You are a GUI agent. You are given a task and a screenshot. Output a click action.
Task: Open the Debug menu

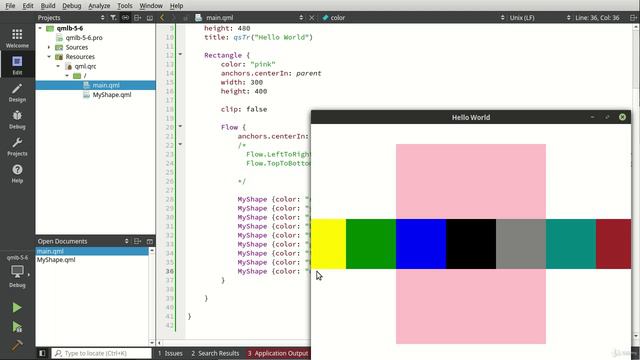click(x=71, y=6)
